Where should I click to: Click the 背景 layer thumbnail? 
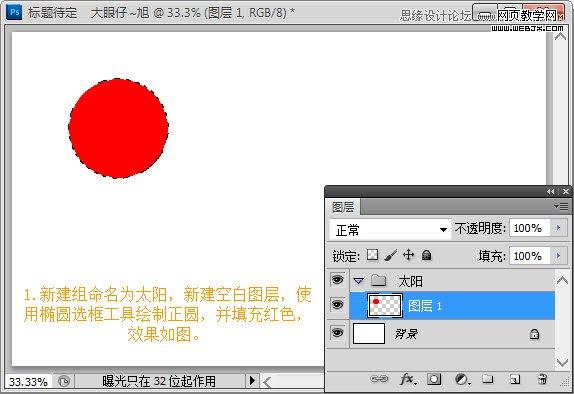pos(369,333)
